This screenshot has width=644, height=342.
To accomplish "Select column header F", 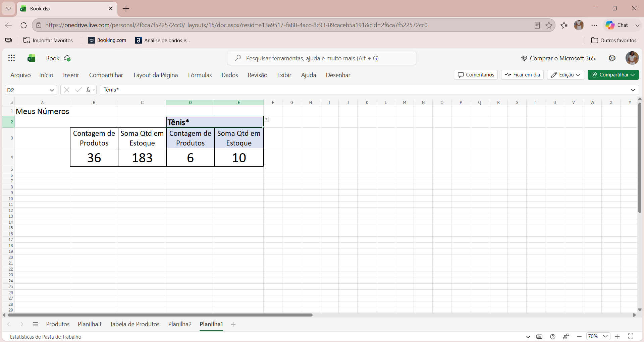I will (273, 103).
